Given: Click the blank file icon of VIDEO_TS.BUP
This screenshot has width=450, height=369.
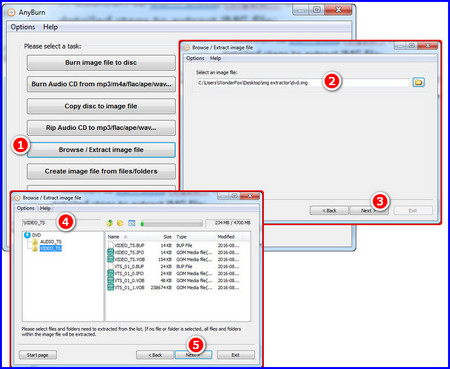Looking at the screenshot, I should click(x=110, y=245).
